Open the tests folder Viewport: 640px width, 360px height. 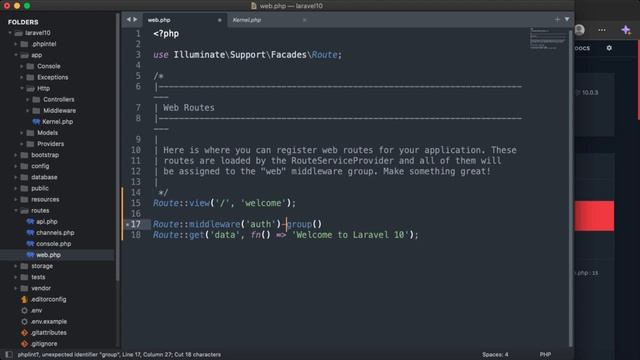point(38,277)
